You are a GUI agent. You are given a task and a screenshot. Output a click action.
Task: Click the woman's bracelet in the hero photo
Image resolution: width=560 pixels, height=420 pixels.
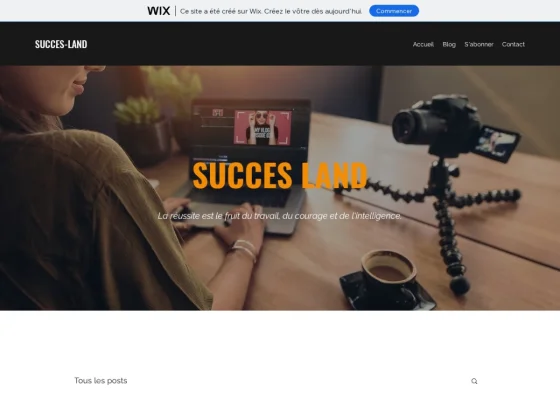244,250
